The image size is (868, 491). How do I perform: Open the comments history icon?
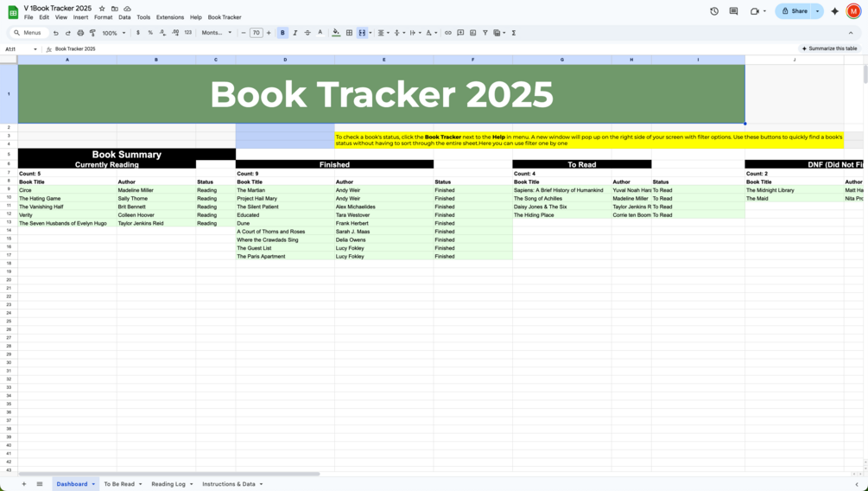733,11
